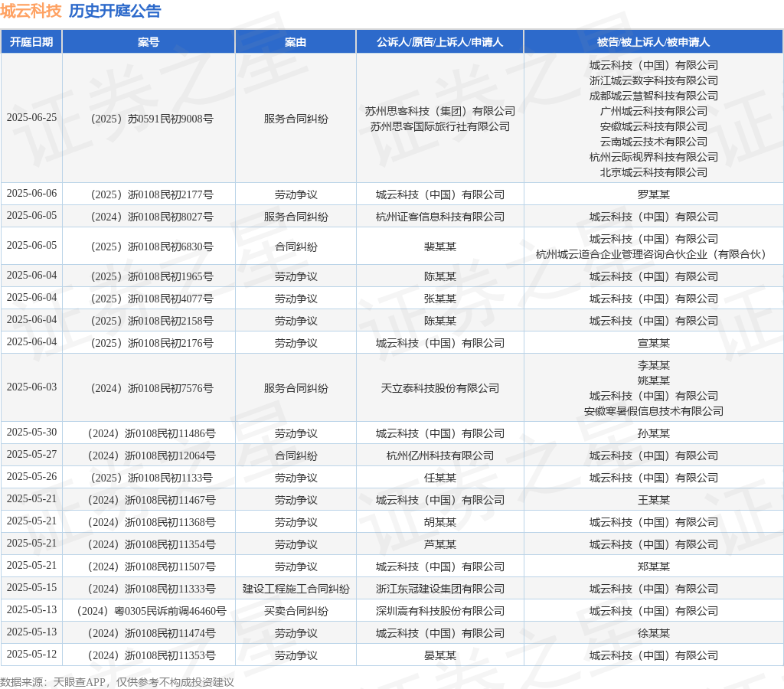Viewport: 784px width, 689px height.
Task: Click defendant 成都城云慧智科技有限公司
Action: click(x=654, y=96)
